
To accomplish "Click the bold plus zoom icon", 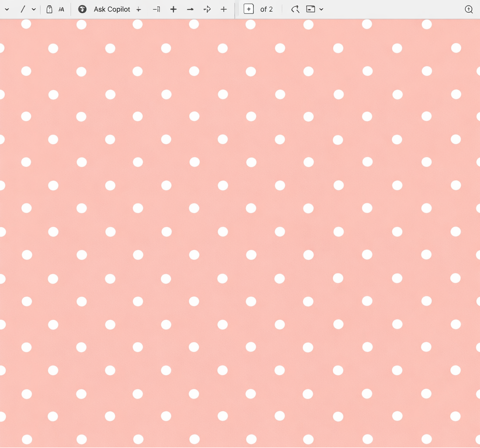I will click(173, 10).
